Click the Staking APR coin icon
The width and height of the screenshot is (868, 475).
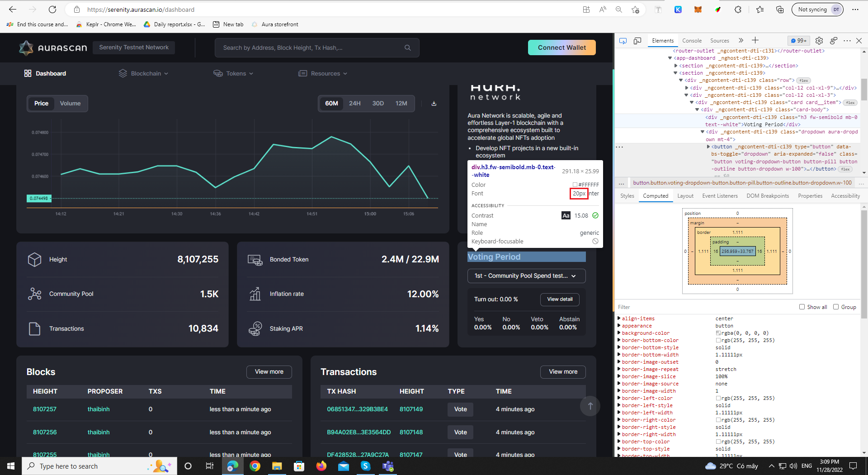255,328
